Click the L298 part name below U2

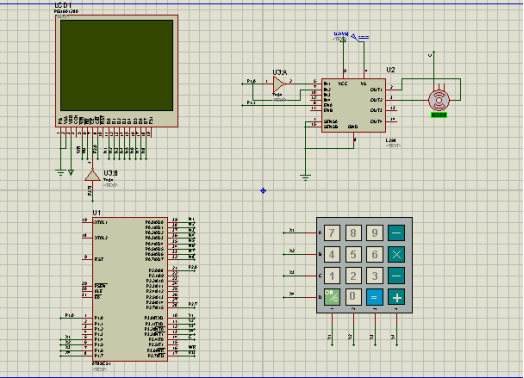(x=391, y=140)
